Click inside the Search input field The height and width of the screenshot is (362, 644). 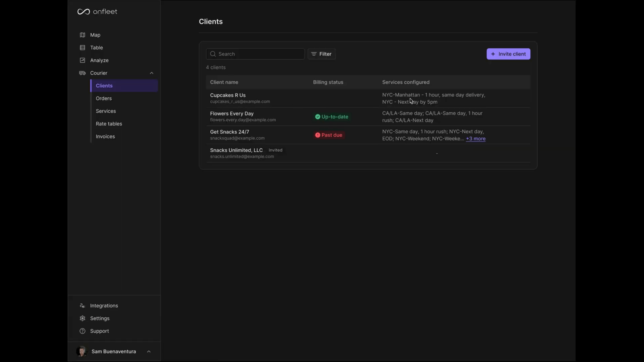coord(255,54)
